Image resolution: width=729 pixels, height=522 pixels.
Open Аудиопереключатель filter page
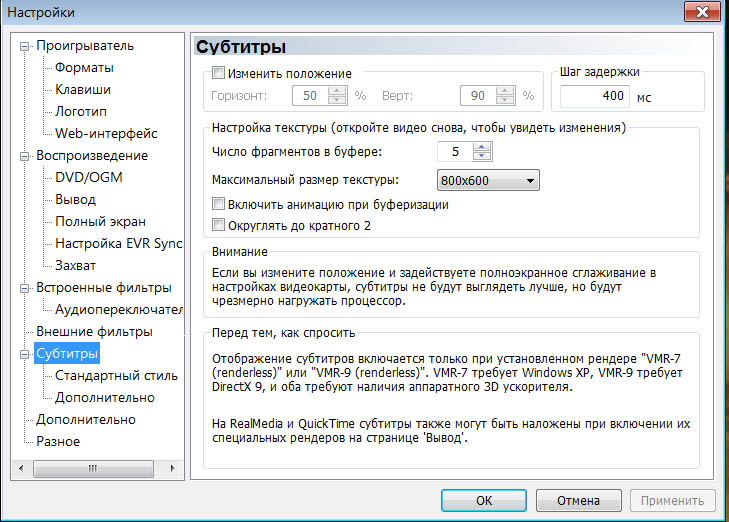pos(119,309)
